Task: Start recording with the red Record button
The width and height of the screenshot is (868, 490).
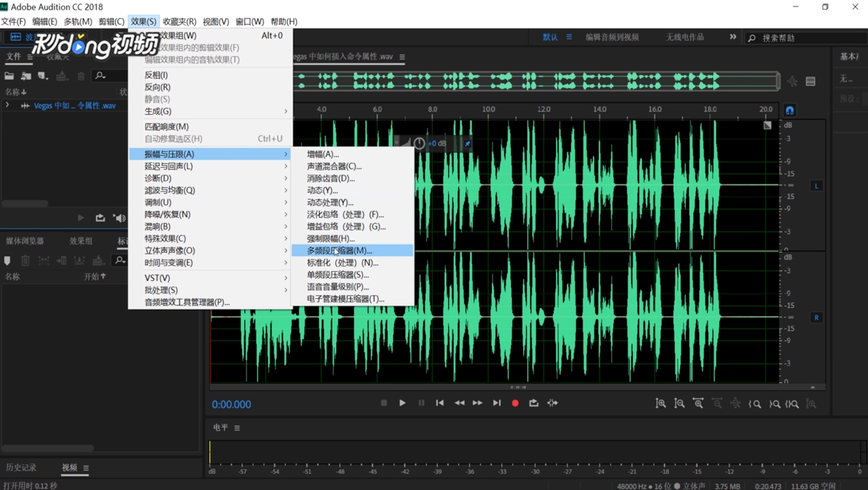Action: 515,404
